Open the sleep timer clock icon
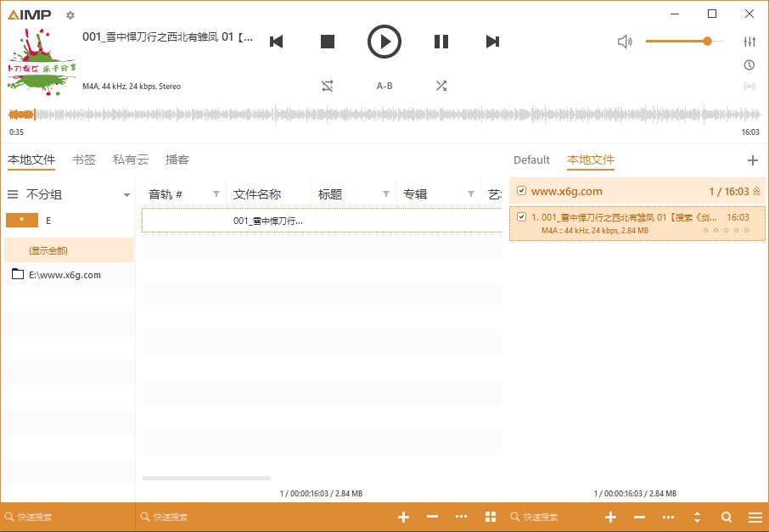The width and height of the screenshot is (769, 532). 749,64
